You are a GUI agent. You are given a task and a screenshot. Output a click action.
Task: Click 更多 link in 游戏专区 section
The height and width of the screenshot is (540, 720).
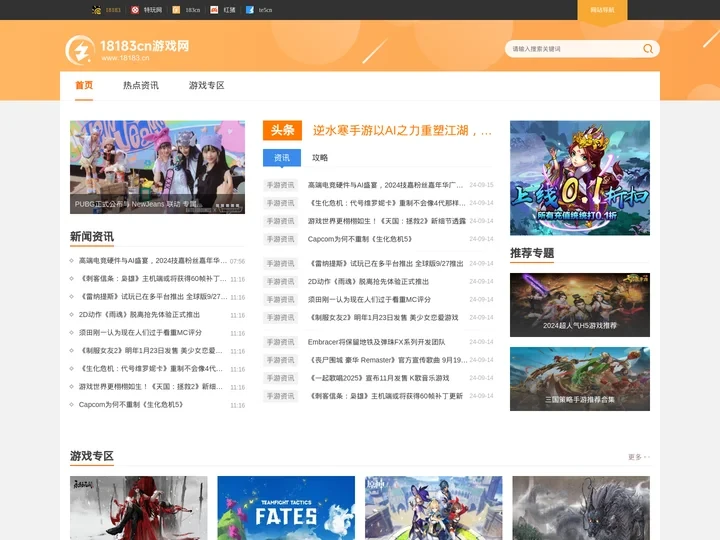(639, 457)
